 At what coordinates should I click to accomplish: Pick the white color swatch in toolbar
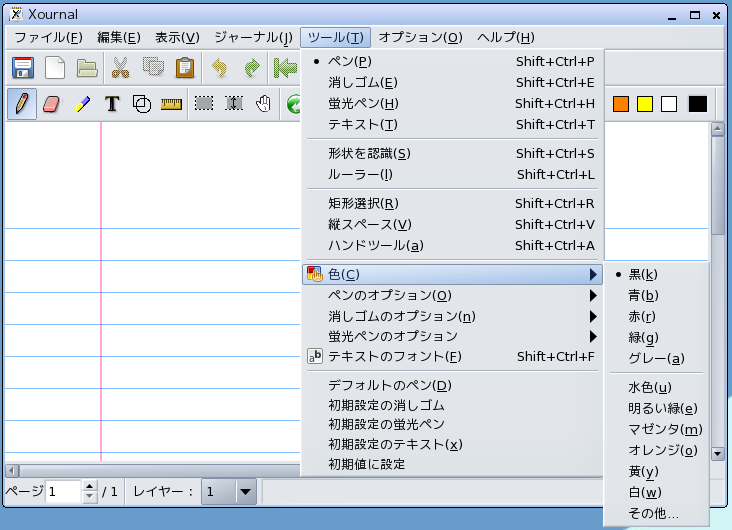click(x=669, y=104)
